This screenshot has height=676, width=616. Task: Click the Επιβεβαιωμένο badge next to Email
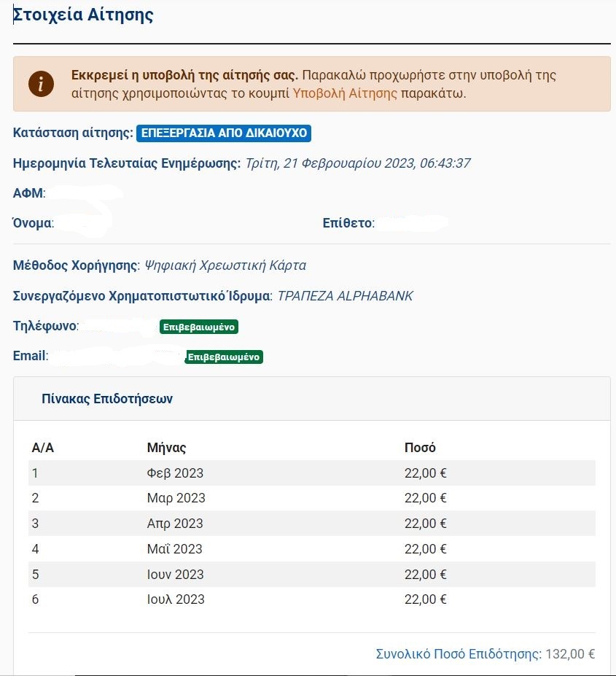pyautogui.click(x=224, y=357)
